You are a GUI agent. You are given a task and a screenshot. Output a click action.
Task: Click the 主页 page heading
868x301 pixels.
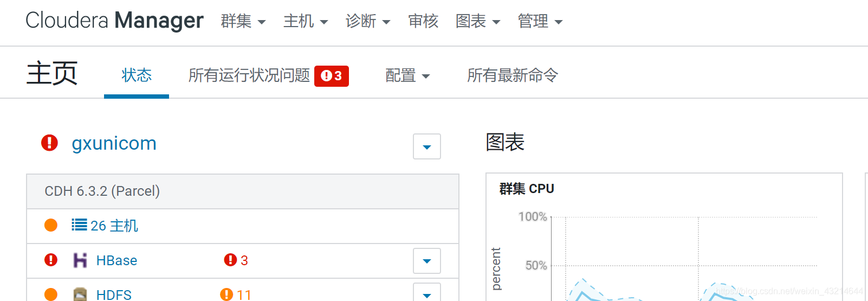[52, 73]
